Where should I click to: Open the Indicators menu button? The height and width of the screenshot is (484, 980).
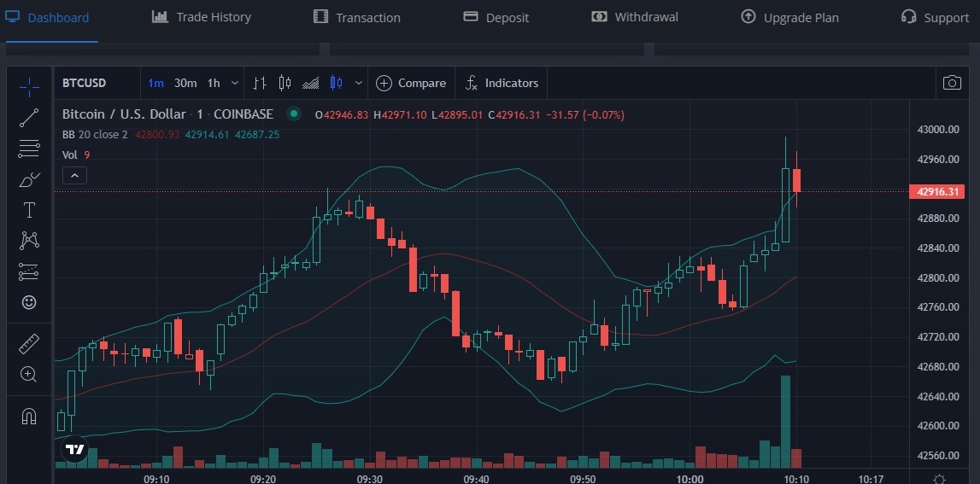tap(502, 83)
